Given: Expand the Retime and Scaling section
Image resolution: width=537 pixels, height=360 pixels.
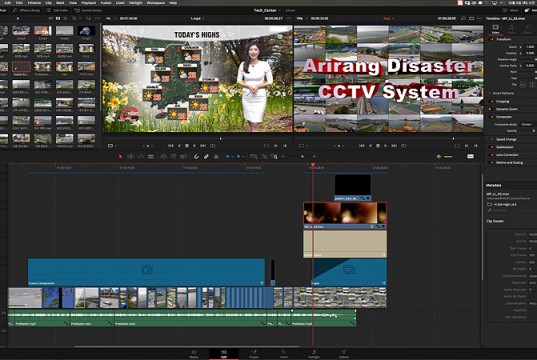Looking at the screenshot, I should (509, 162).
